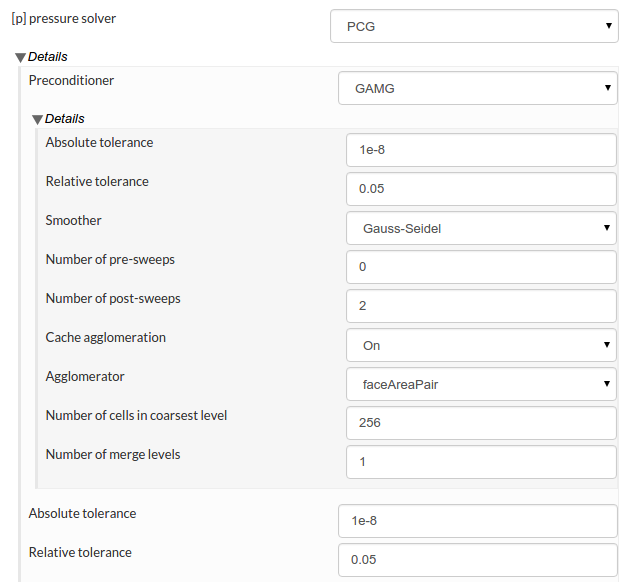Click the Cache agglomeration label text
The width and height of the screenshot is (629, 582).
[106, 337]
